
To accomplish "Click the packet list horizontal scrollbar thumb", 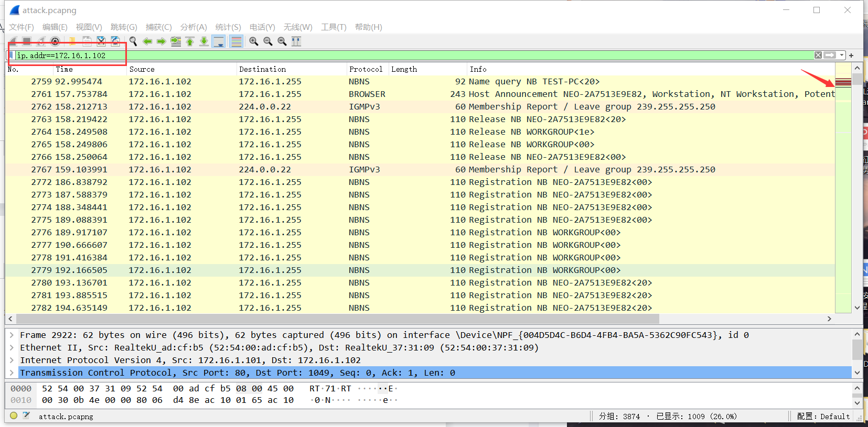I will 338,319.
